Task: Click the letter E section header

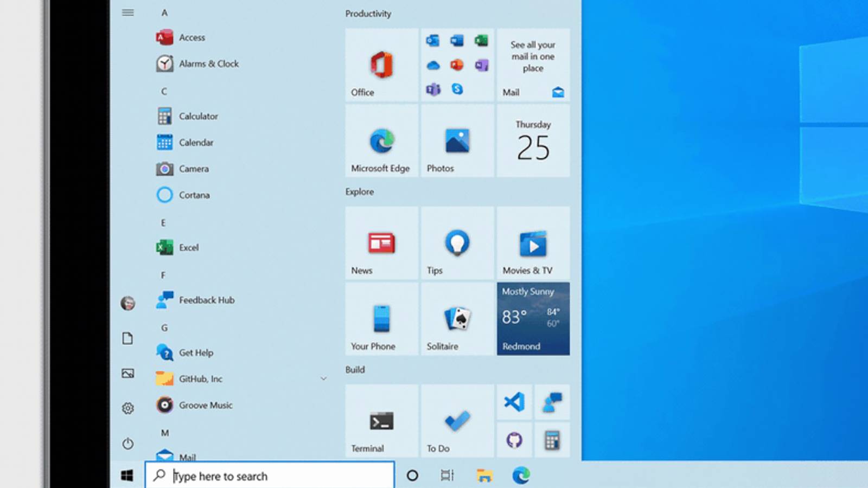Action: coord(163,222)
